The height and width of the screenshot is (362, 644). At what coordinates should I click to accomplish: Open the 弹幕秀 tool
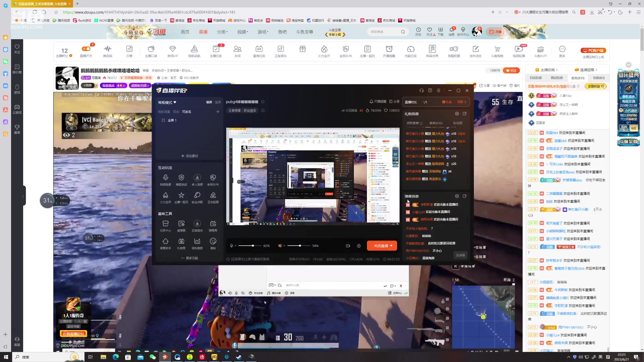pyautogui.click(x=213, y=226)
